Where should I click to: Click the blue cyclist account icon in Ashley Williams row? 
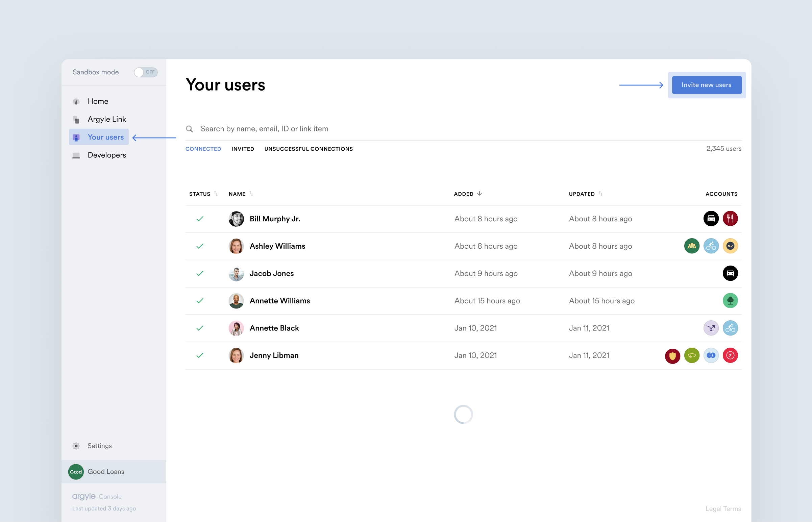pyautogui.click(x=711, y=246)
